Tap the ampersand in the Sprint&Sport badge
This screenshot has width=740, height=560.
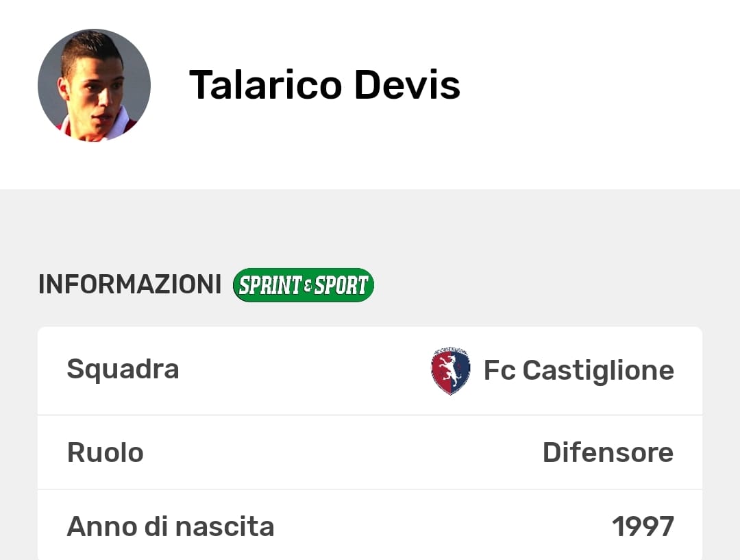click(308, 286)
